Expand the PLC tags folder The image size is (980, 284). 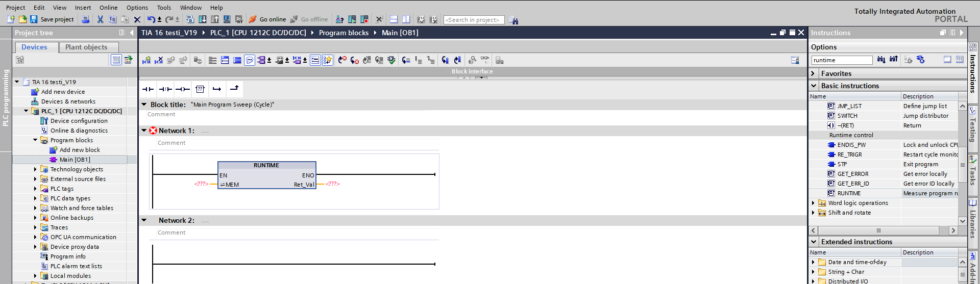point(35,189)
